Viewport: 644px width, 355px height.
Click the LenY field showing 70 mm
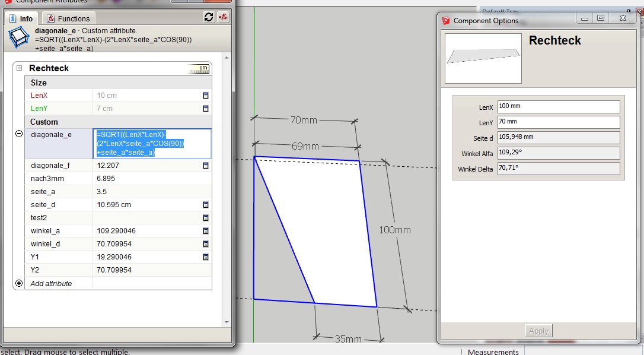[558, 122]
